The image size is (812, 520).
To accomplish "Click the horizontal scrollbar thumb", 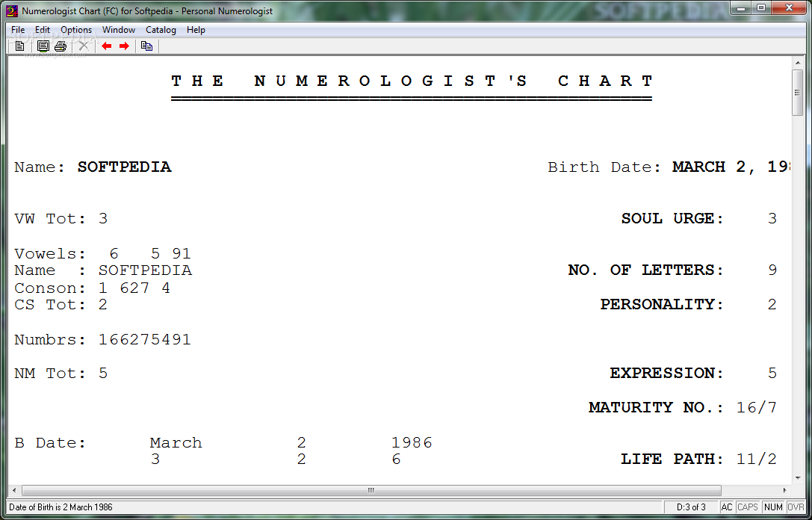I will coord(371,490).
